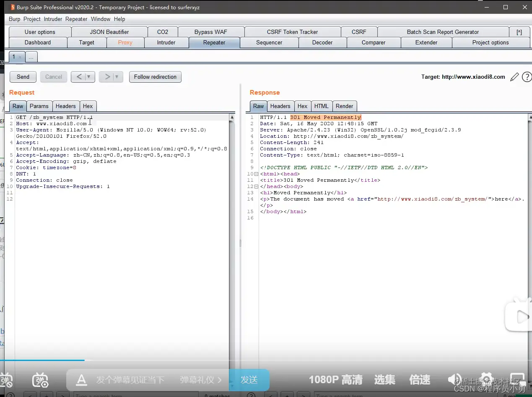Add a new Repeater tab with '...'
Viewport: 532px width, 397px height.
coord(31,57)
